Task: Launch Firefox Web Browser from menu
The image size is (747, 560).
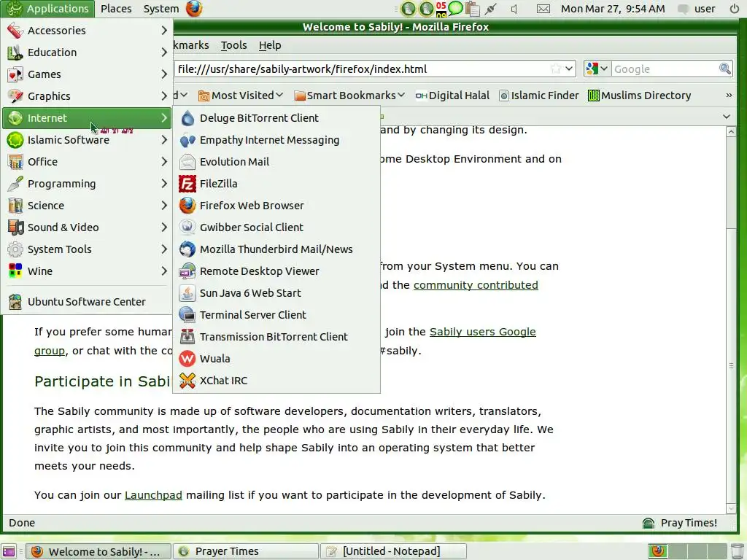Action: pyautogui.click(x=276, y=206)
